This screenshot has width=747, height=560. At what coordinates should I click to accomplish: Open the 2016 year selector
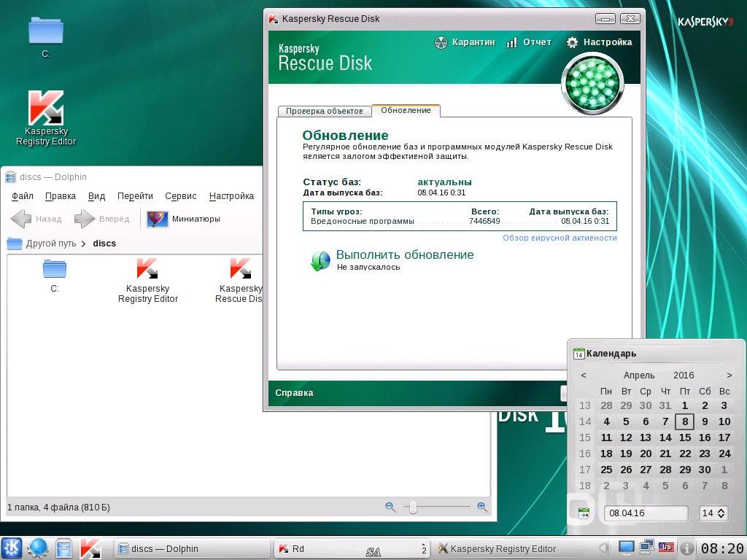[x=684, y=376]
